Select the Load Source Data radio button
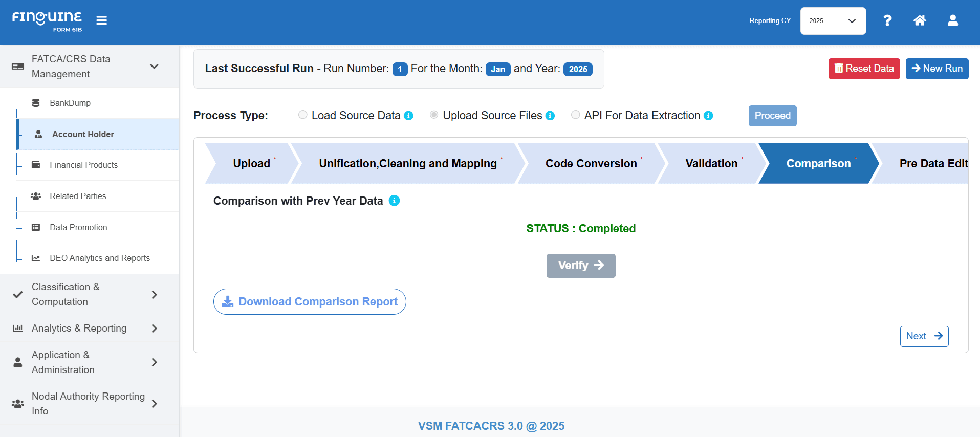This screenshot has width=980, height=437. coord(303,115)
